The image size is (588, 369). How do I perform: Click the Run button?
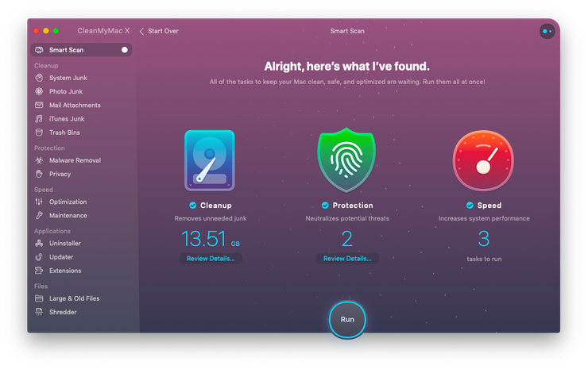tap(347, 320)
